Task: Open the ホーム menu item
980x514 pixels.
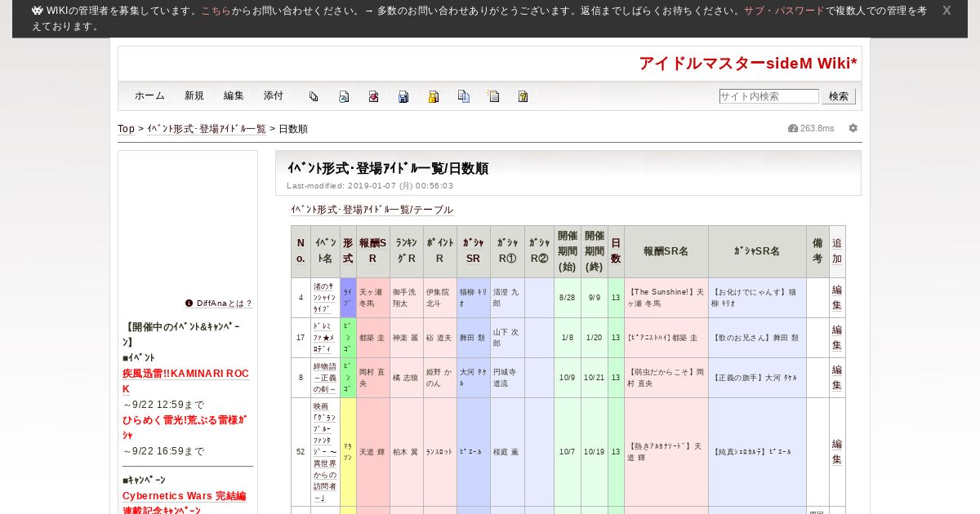Action: click(150, 95)
